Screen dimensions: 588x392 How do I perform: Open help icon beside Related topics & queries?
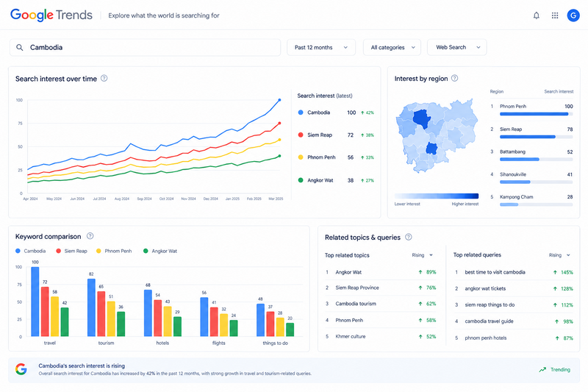409,237
